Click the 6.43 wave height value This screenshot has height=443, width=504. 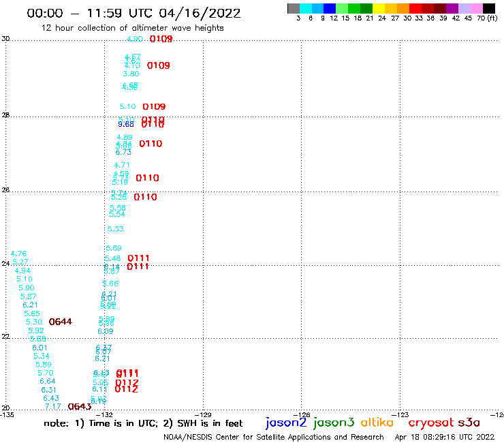51,398
